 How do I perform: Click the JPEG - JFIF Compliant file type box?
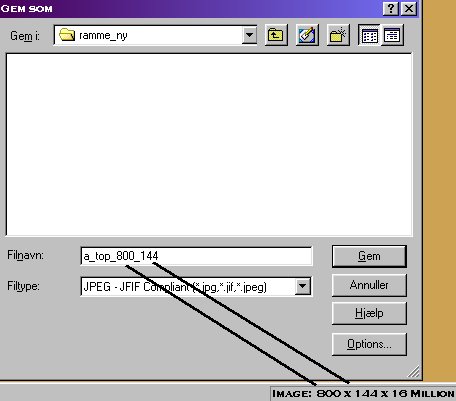196,286
